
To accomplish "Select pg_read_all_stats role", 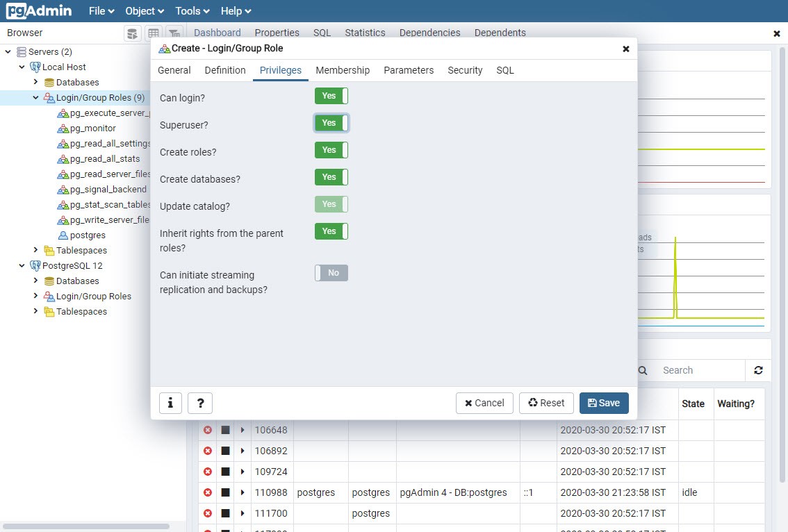I will point(105,159).
